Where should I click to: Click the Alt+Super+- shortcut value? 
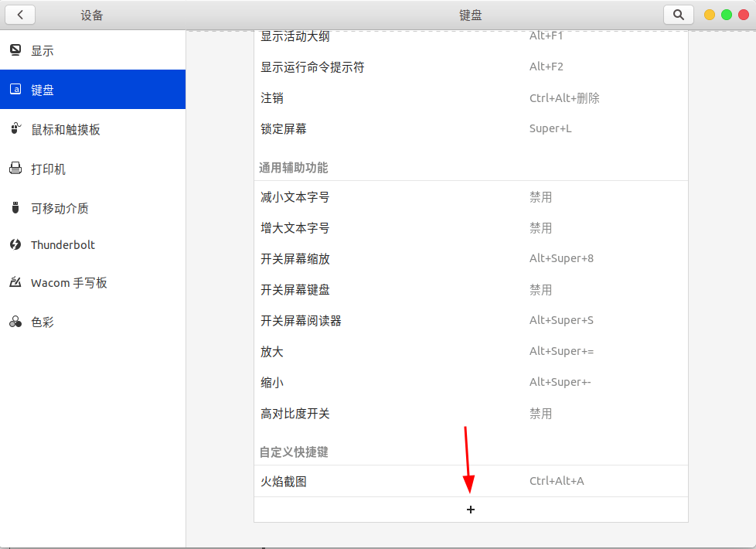click(x=560, y=382)
